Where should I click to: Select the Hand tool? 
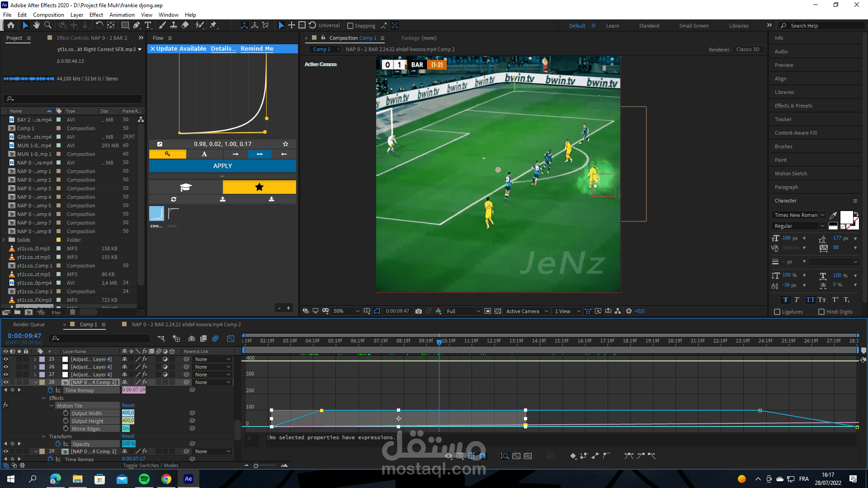[x=37, y=25]
